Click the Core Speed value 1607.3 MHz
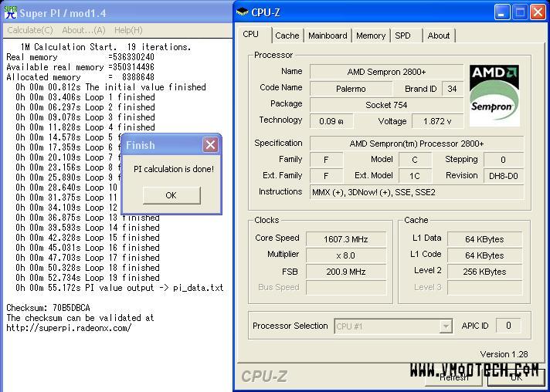This screenshot has width=550, height=392. [346, 239]
